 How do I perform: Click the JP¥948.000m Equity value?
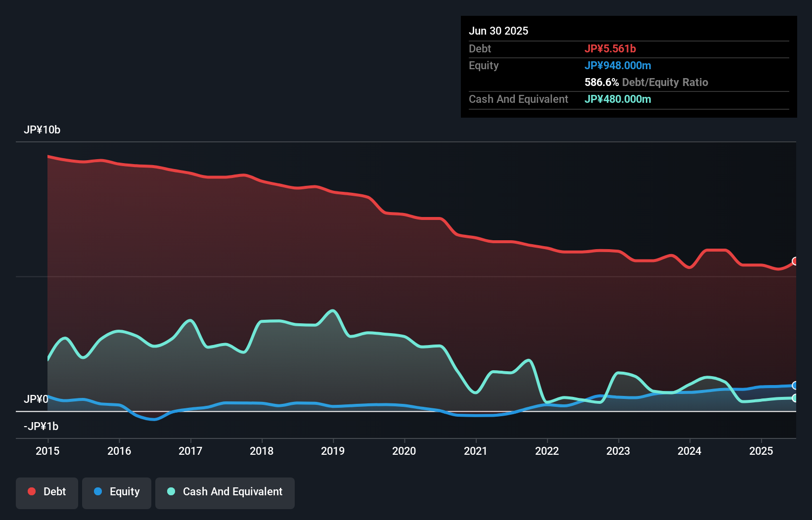[x=618, y=65]
